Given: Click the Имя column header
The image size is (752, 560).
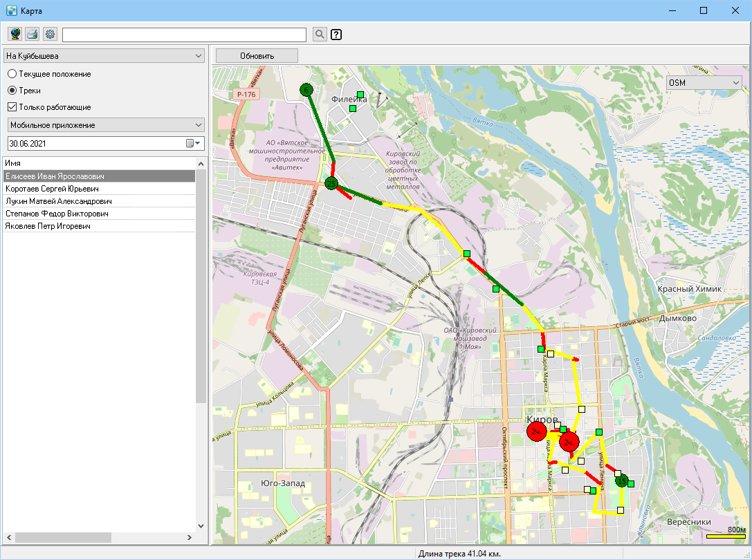Looking at the screenshot, I should pyautogui.click(x=100, y=163).
